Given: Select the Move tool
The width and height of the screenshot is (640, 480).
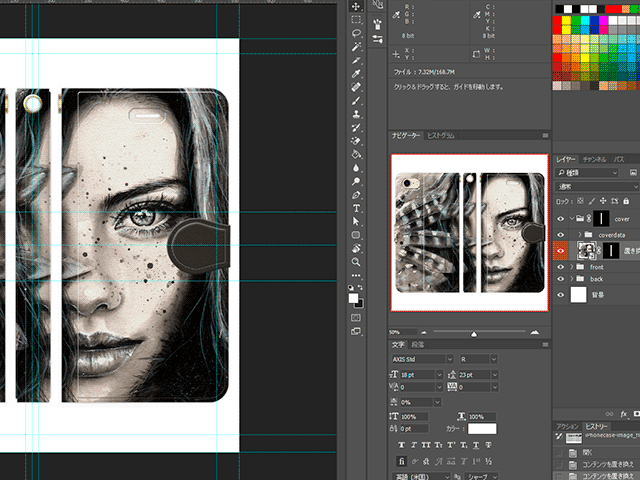Looking at the screenshot, I should [x=356, y=5].
